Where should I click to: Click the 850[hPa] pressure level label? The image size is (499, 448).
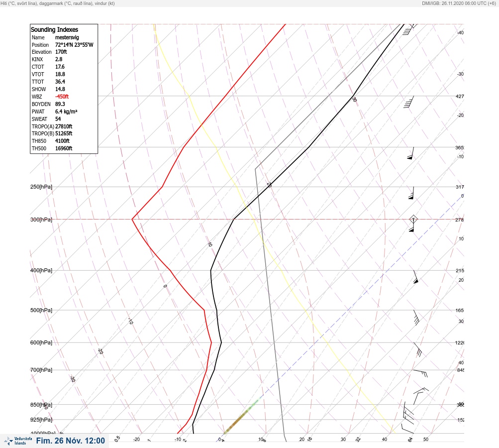(x=41, y=405)
